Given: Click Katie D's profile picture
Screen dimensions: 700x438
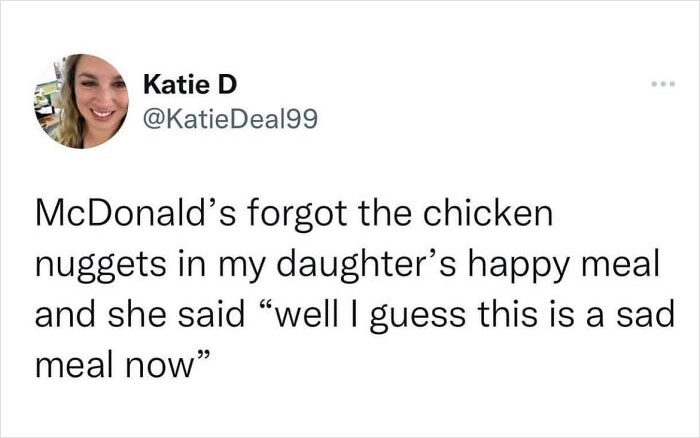Looking at the screenshot, I should click(87, 101).
